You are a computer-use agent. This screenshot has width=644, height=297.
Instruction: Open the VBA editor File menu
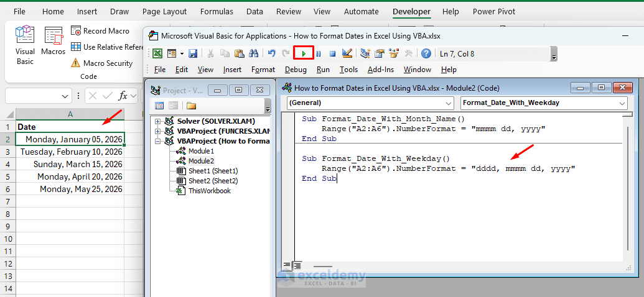(x=160, y=70)
